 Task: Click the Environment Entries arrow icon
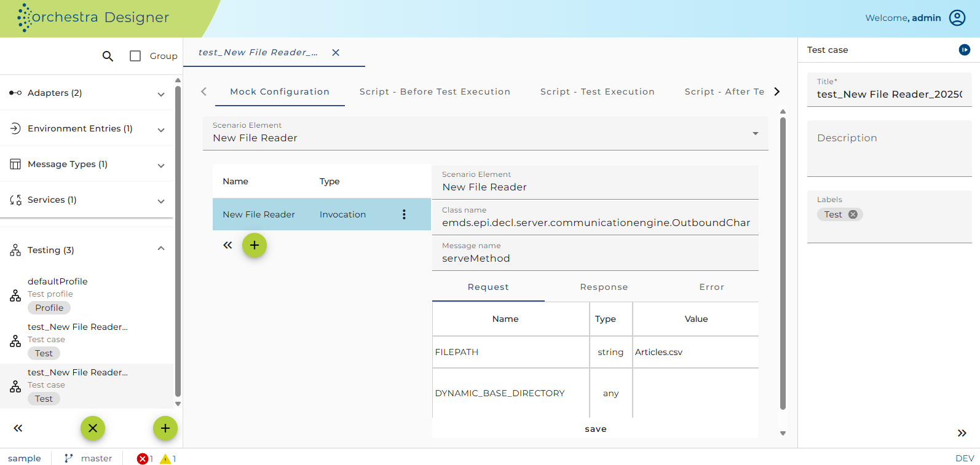click(x=15, y=128)
